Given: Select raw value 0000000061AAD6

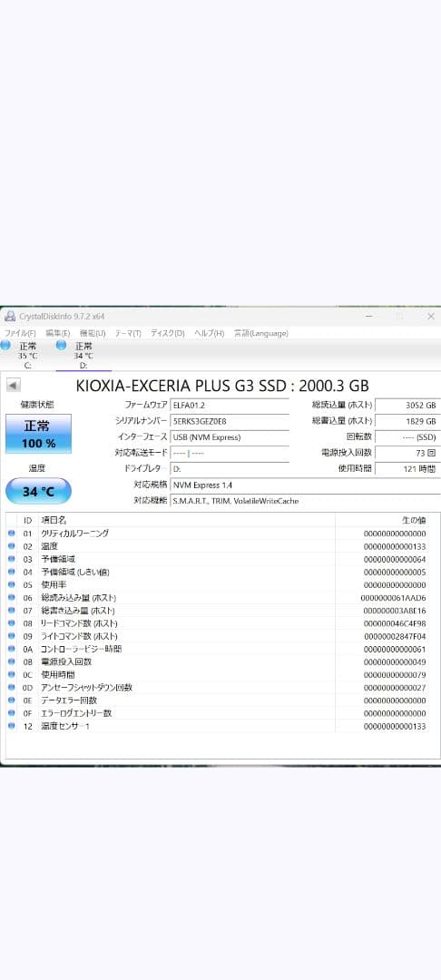Looking at the screenshot, I should point(394,597).
